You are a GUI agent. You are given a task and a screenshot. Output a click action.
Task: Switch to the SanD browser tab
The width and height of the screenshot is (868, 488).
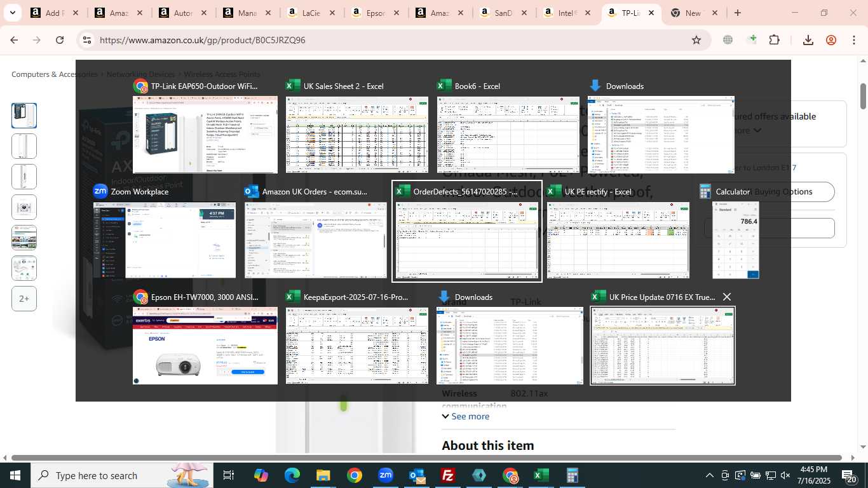pos(503,13)
